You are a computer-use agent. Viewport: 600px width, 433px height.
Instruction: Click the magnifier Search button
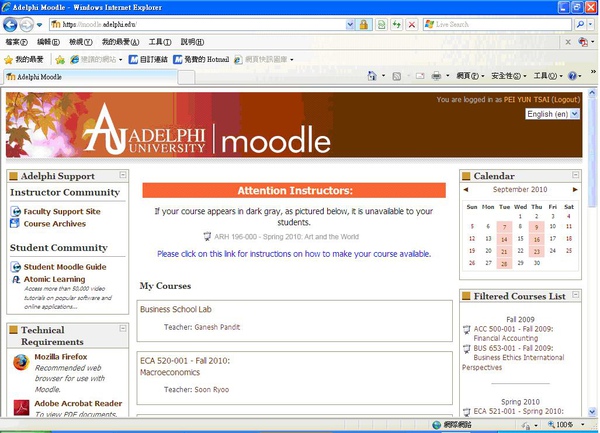point(580,24)
